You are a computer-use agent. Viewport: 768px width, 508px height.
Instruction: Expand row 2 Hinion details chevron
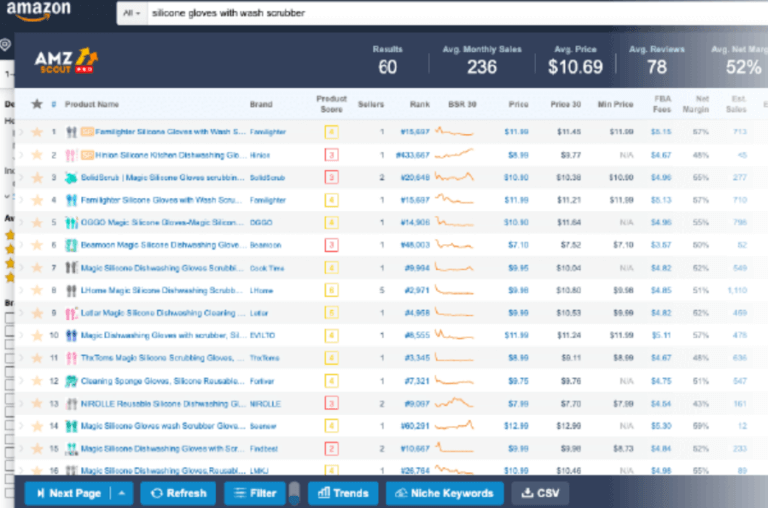[x=21, y=155]
